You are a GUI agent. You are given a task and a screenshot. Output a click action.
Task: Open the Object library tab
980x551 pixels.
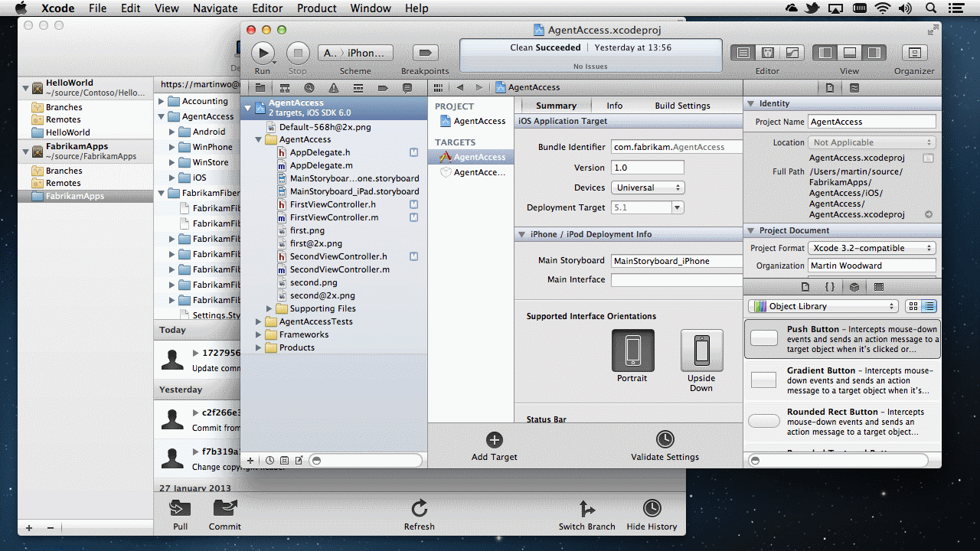coord(854,287)
